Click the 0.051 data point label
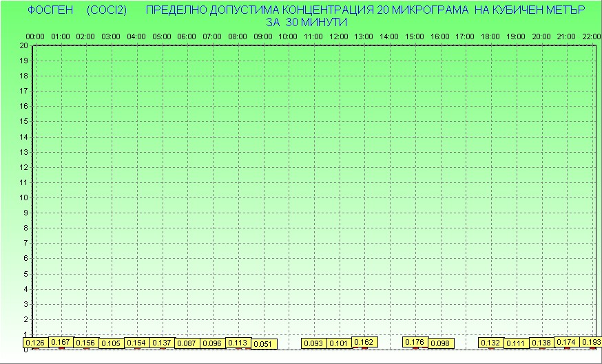 [263, 344]
